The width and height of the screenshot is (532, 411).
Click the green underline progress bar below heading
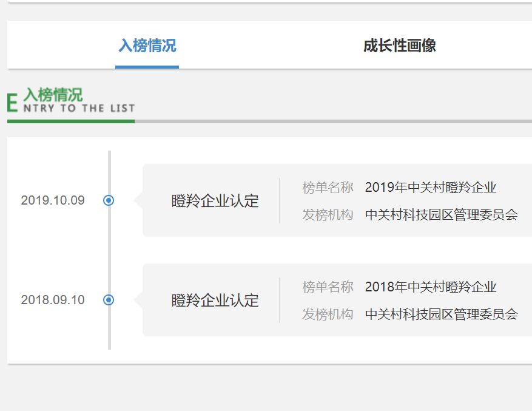[x=70, y=123]
